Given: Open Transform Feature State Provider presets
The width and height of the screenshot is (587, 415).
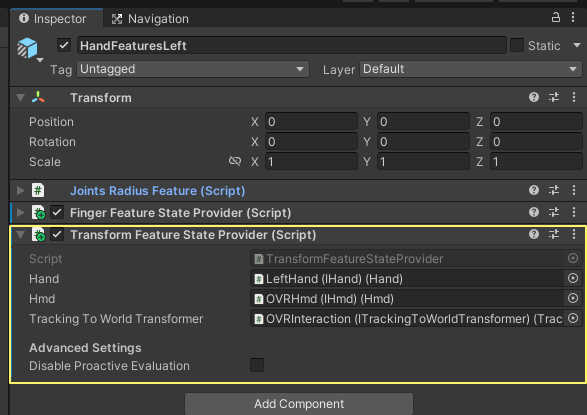Looking at the screenshot, I should (x=554, y=234).
